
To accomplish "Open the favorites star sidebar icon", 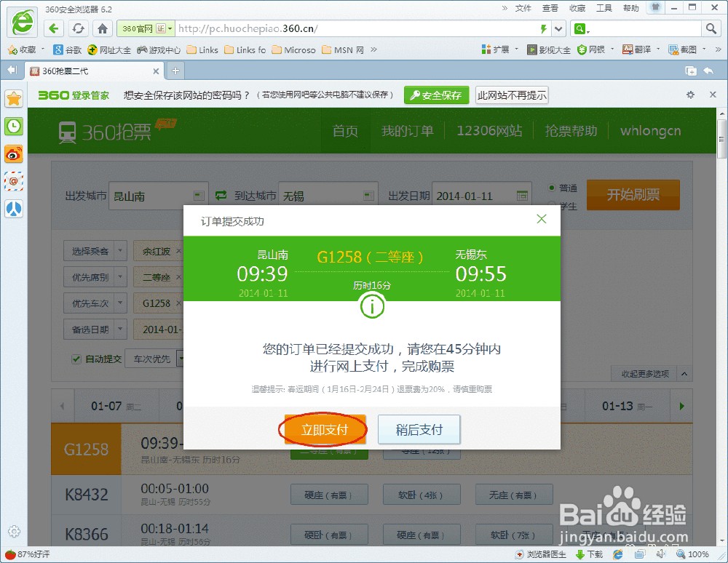I will point(13,98).
